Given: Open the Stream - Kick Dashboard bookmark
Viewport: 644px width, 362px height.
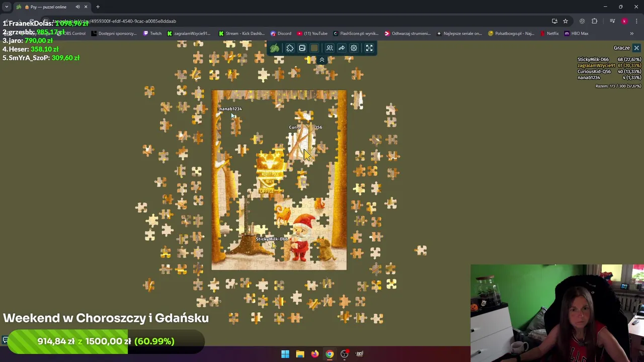Looking at the screenshot, I should (242, 33).
